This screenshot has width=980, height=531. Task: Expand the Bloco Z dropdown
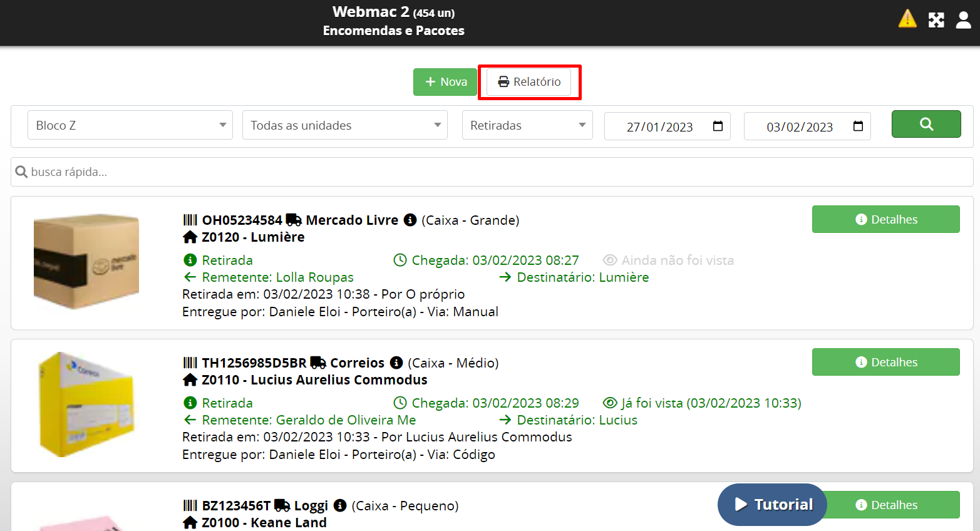pyautogui.click(x=130, y=125)
